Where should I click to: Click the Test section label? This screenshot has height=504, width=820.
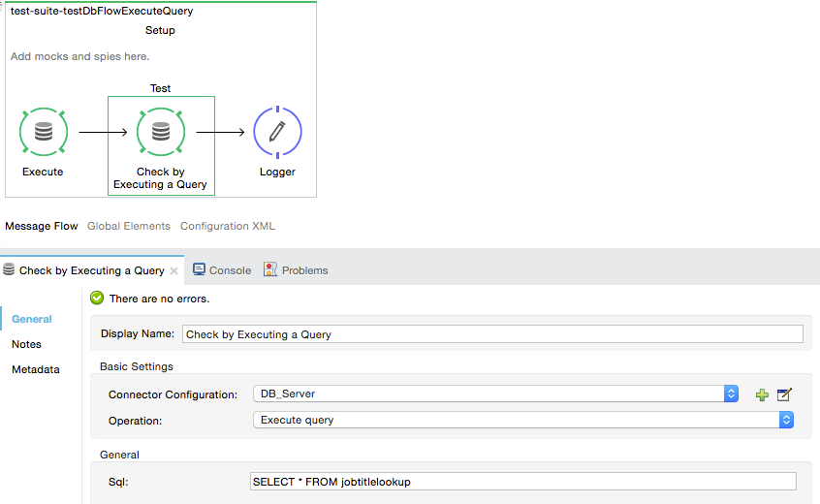pos(160,88)
